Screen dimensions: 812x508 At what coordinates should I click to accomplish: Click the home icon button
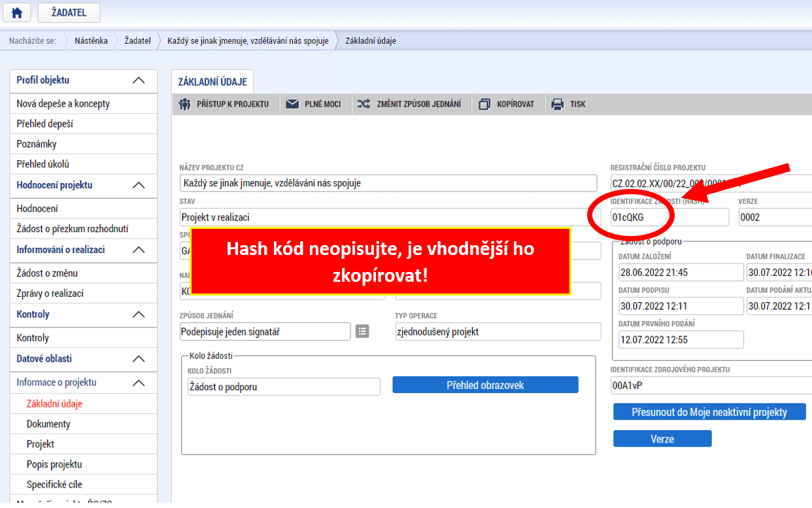pos(17,12)
